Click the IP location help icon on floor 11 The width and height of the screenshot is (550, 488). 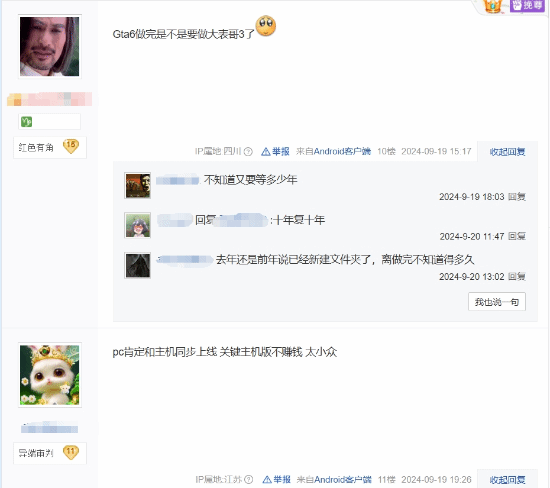pyautogui.click(x=248, y=480)
